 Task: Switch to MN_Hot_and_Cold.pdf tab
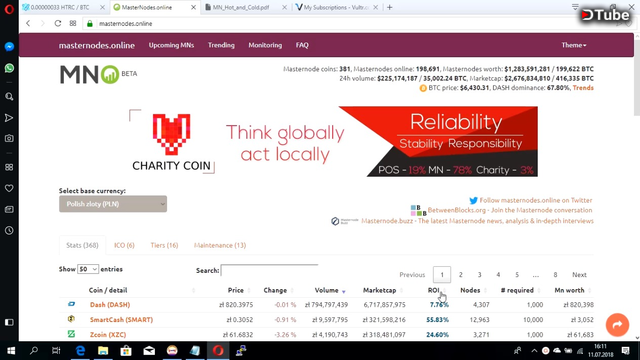point(241,7)
